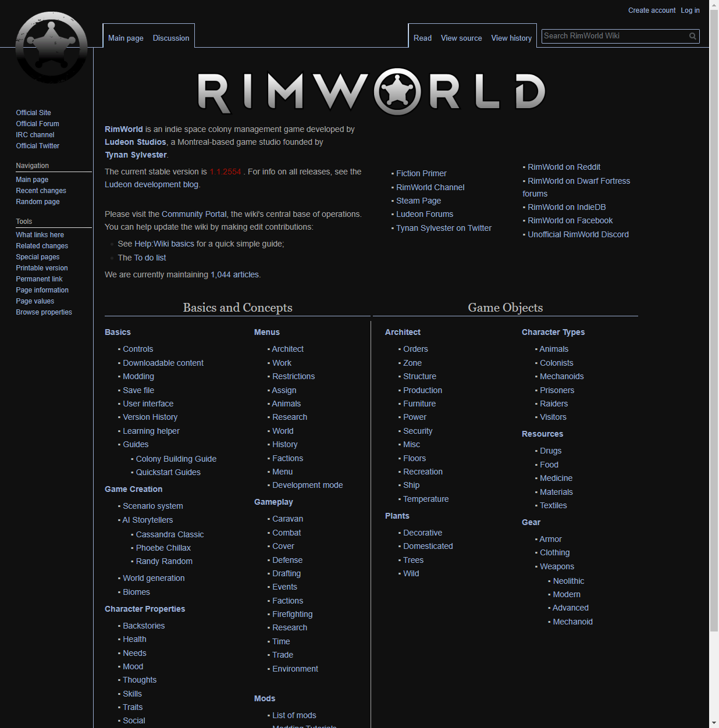The width and height of the screenshot is (719, 728).
Task: Select the Read tab
Action: [422, 38]
